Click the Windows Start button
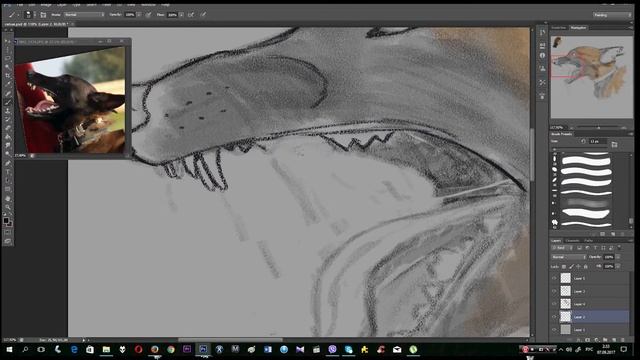 click(9, 349)
